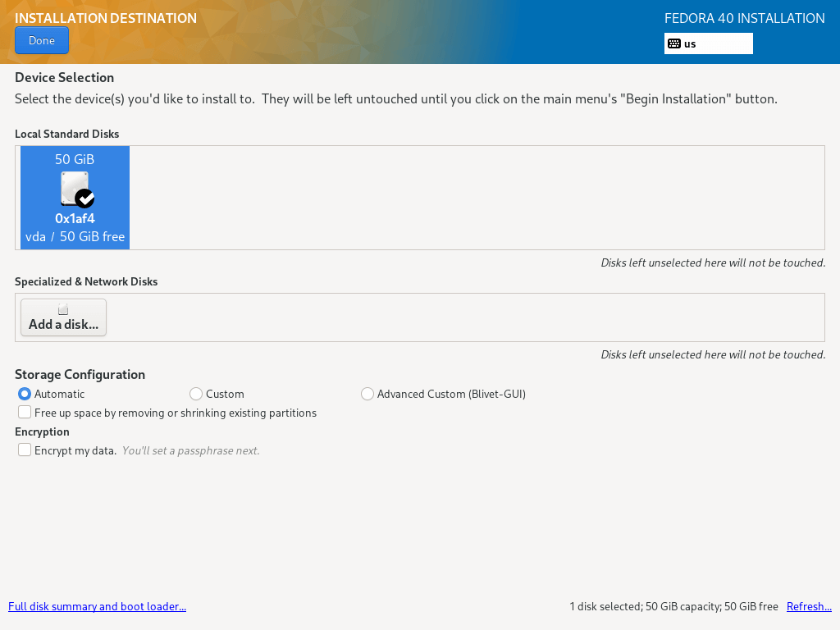Open Full disk summary and boot loader link

click(x=97, y=606)
